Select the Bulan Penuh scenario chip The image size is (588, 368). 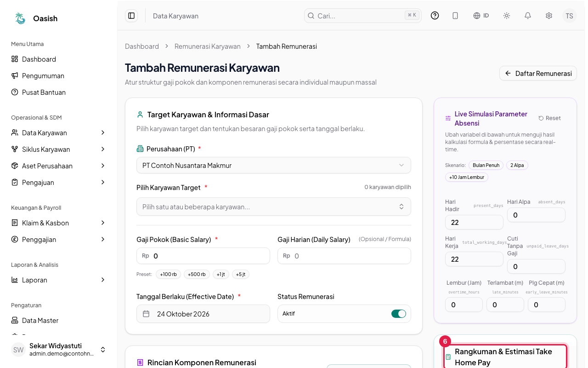click(x=486, y=165)
